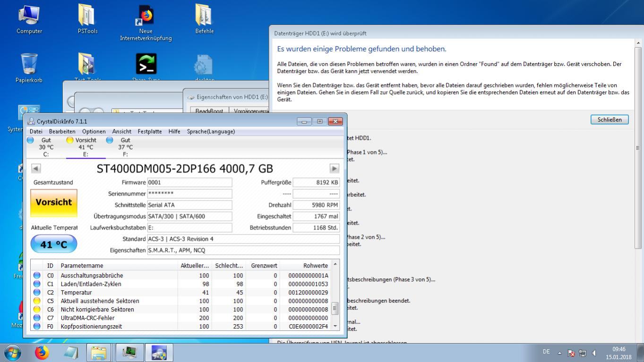
Task: Open the Hilfe menu
Action: pyautogui.click(x=174, y=132)
